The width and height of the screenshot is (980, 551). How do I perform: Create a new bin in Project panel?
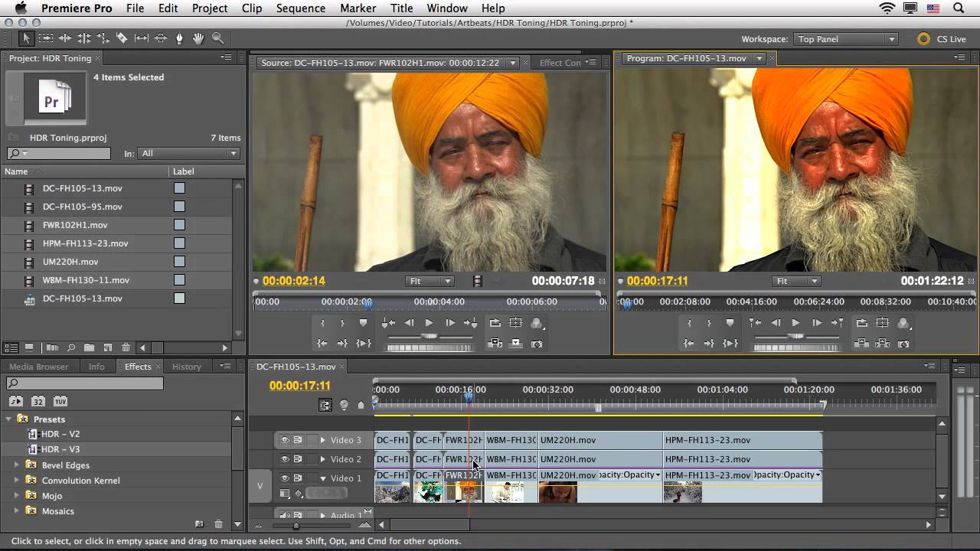[90, 347]
